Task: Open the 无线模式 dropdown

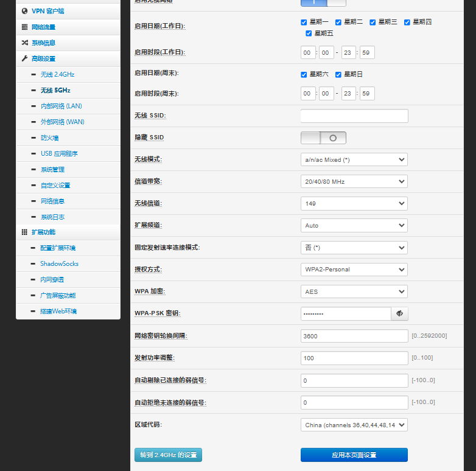Action: (x=354, y=159)
